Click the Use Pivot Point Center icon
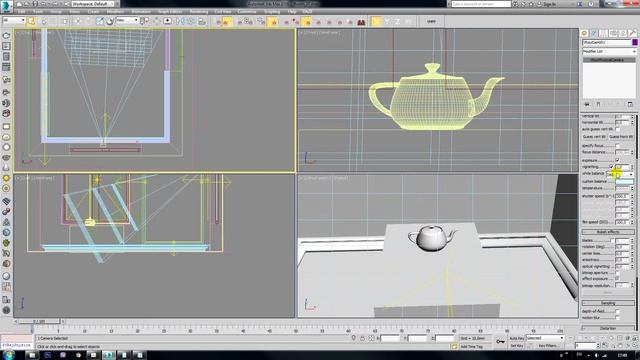640x360 pixels. [144, 21]
